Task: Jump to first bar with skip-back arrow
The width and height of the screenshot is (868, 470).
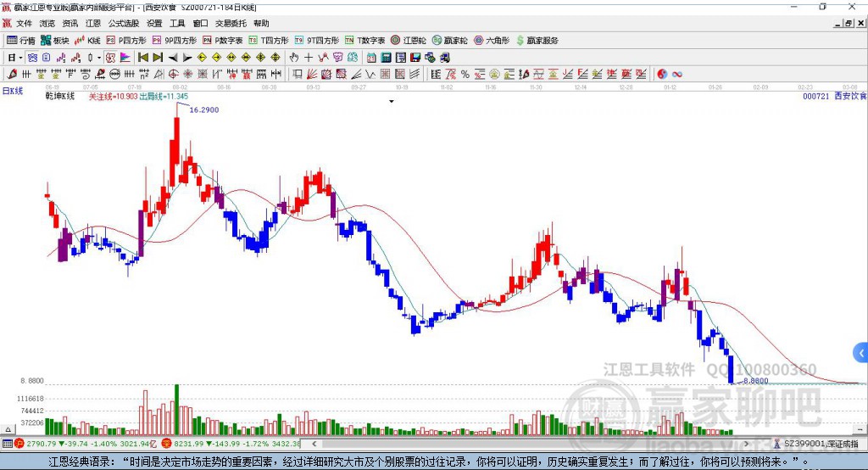Action: (x=143, y=58)
